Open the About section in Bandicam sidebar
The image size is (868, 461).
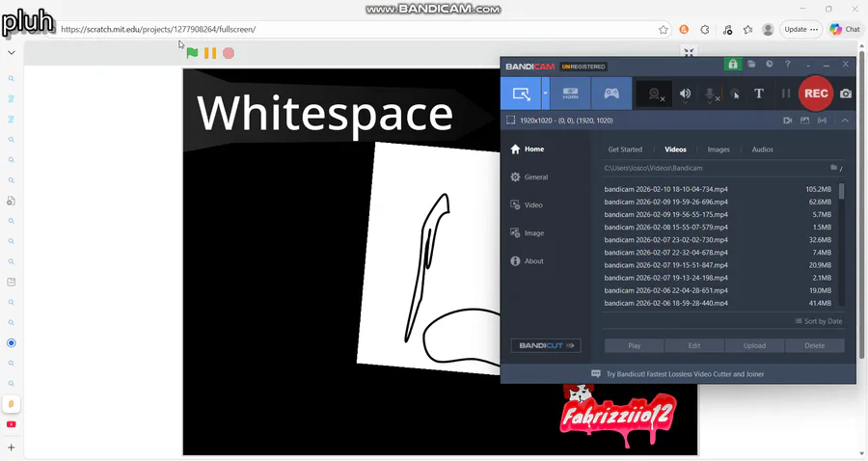(x=527, y=260)
